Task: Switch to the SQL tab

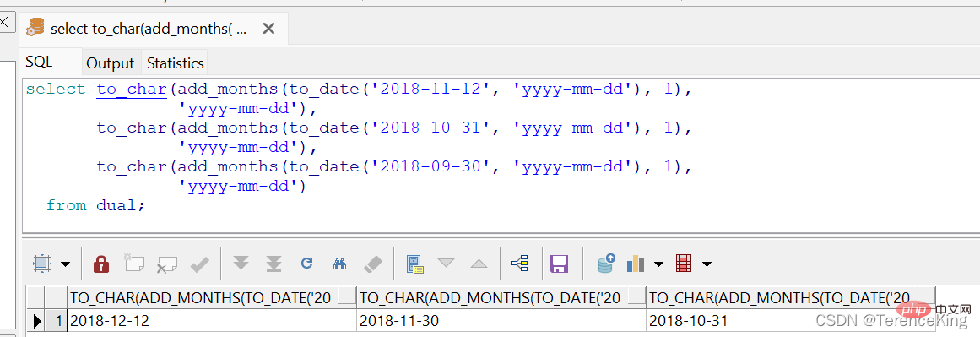Action: [39, 62]
